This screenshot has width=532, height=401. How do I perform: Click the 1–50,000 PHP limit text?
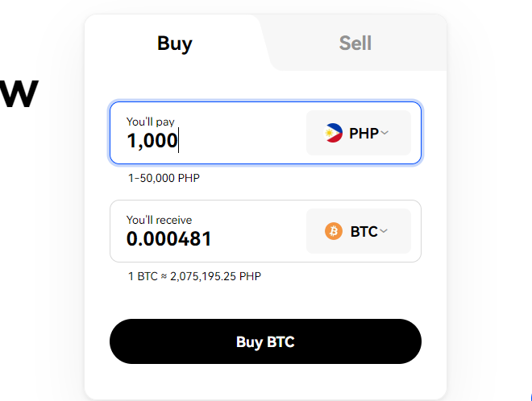(x=164, y=178)
